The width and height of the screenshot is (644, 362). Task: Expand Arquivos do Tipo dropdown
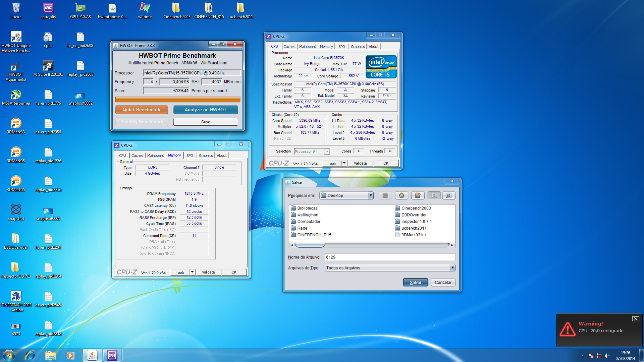(x=452, y=267)
